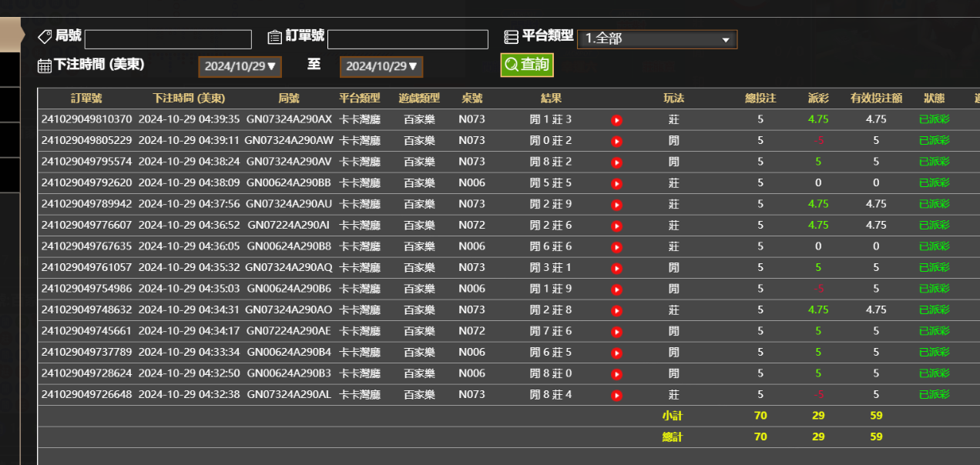Click the calendar icon beside 下注時間 (美東)
The image size is (980, 465).
pyautogui.click(x=43, y=65)
